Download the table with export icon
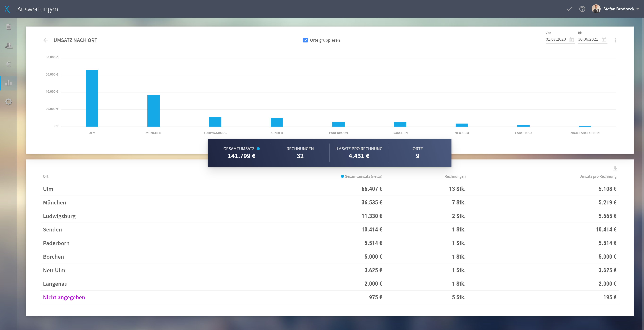Screen dimensions: 644x330 (x=615, y=169)
